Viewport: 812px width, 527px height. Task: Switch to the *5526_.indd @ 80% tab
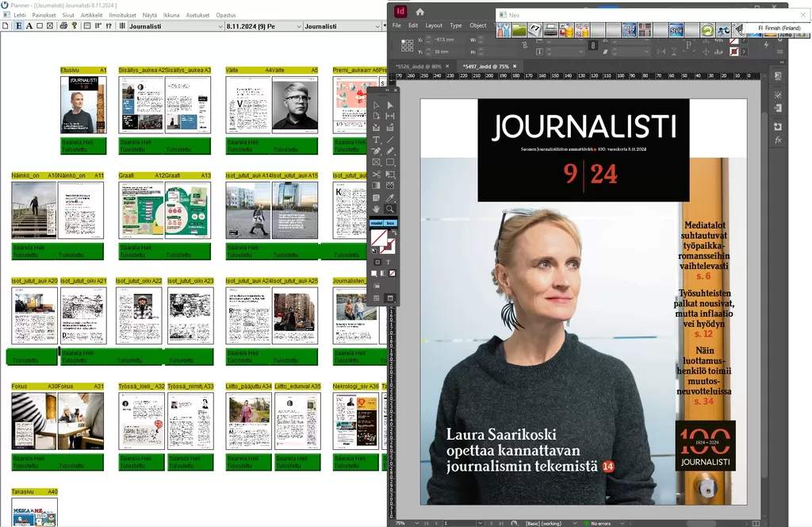pos(419,67)
